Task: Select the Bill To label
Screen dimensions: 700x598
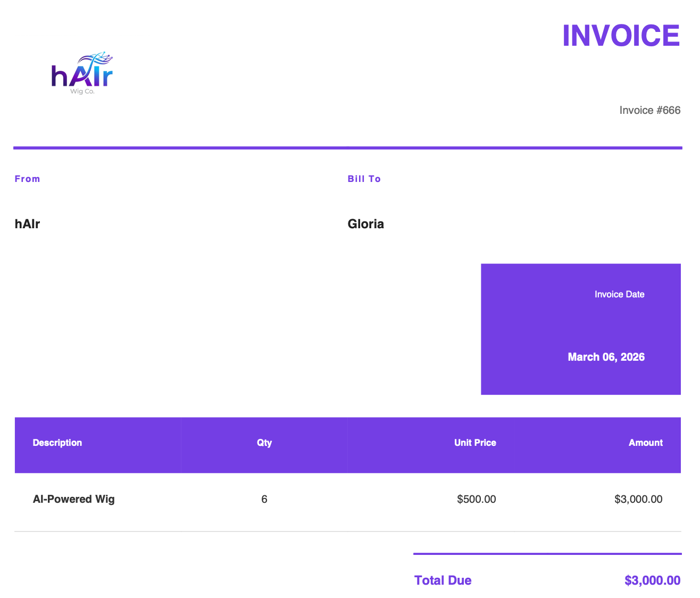Action: pos(364,179)
